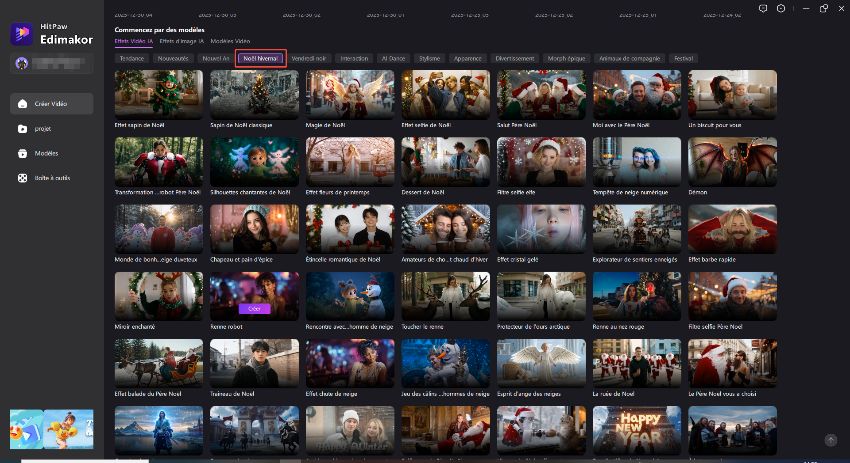This screenshot has width=850, height=463.
Task: Select the Tendance category filter
Action: (x=131, y=59)
